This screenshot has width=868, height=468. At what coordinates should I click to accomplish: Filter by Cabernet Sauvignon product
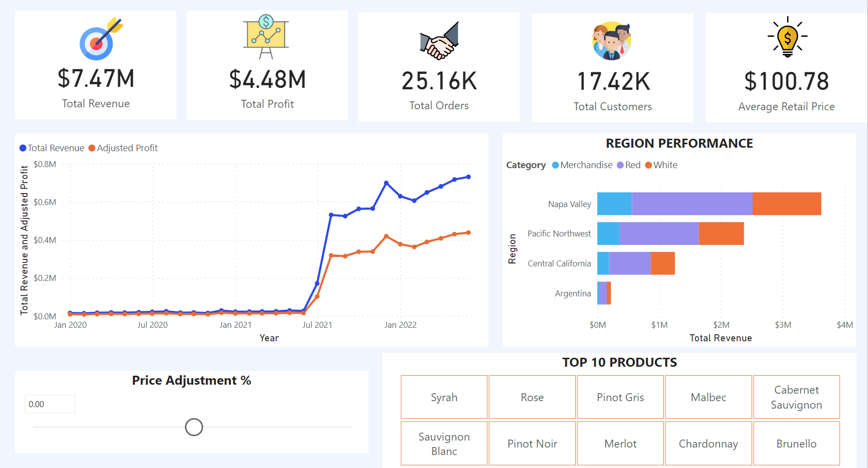tap(797, 397)
